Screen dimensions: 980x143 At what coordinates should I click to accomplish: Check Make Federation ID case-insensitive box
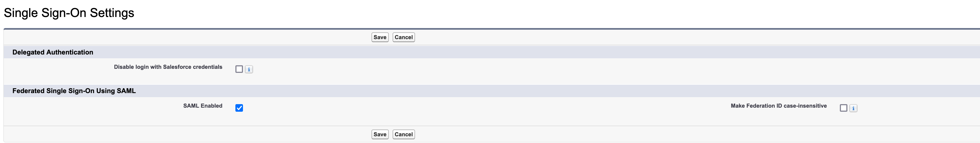pyautogui.click(x=843, y=108)
